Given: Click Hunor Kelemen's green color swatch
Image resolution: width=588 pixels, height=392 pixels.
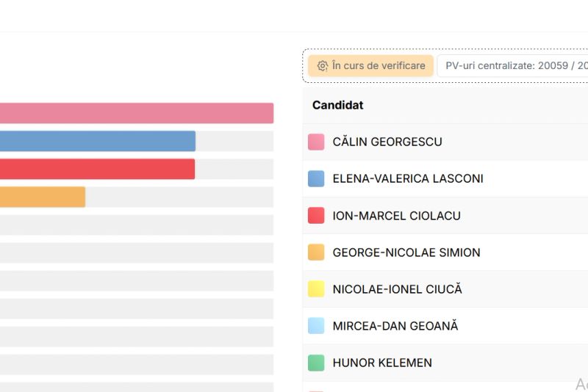Looking at the screenshot, I should [316, 363].
